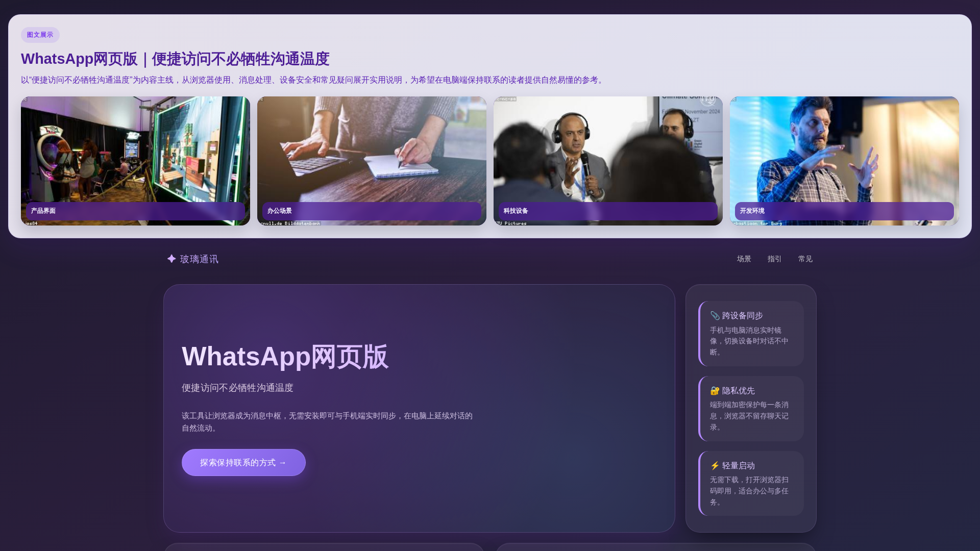Viewport: 980px width, 551px height.
Task: Click the hero subtitle 便捷访问不必牺牲沟通温度
Action: 237,388
